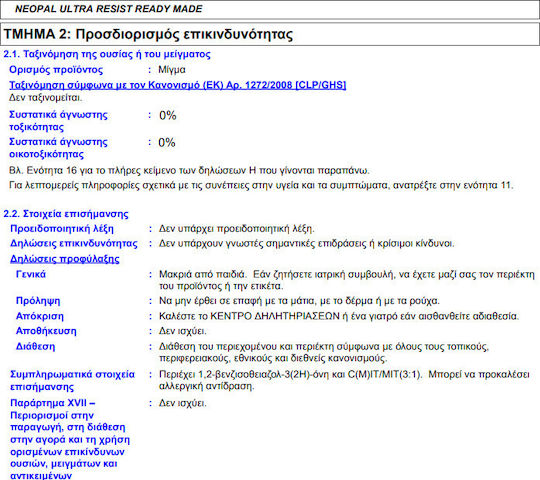The height and width of the screenshot is (480, 540).
Task: Click the Δεν ταξινομείται text
Action: click(x=45, y=97)
